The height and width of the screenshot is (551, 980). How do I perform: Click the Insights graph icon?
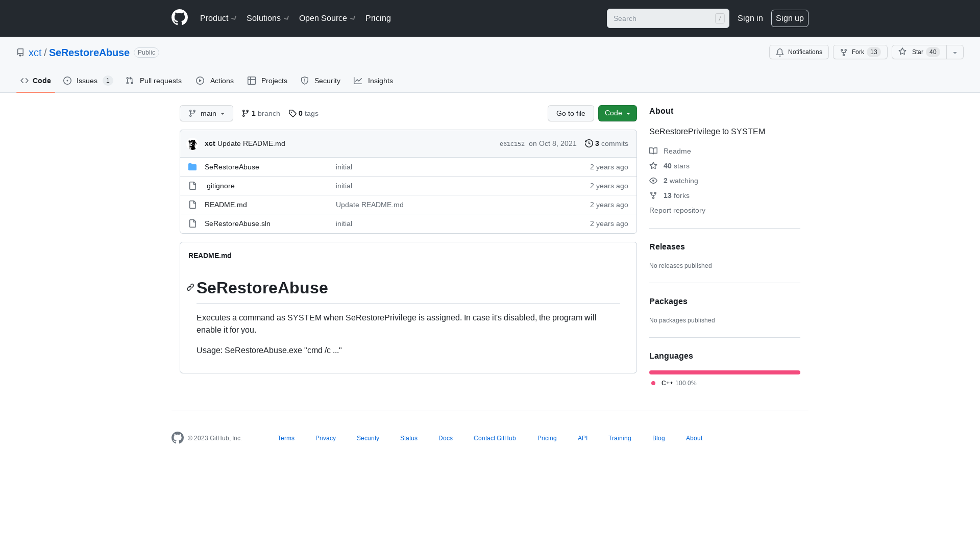click(x=357, y=81)
